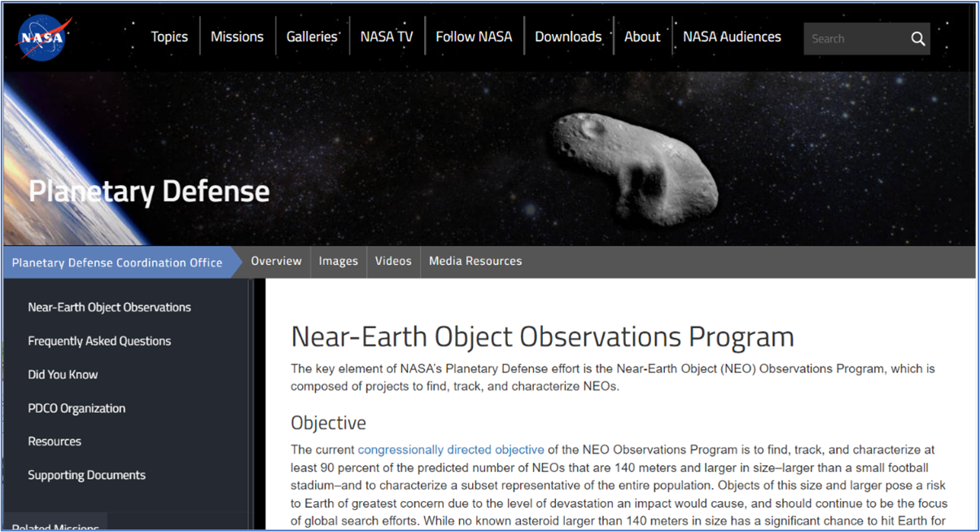Follow the congressionally directed objective link
This screenshot has height=532, width=980.
click(x=451, y=450)
